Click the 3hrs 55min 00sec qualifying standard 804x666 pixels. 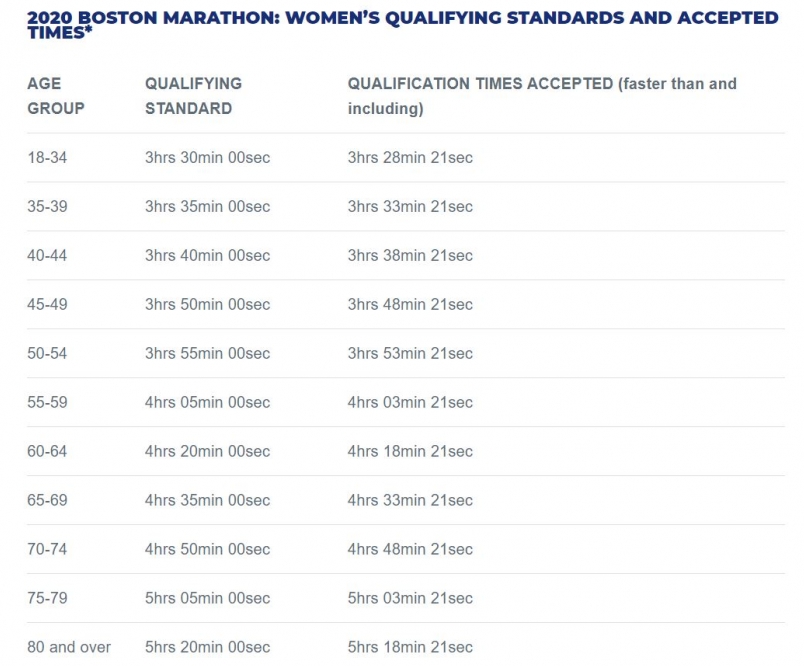point(207,353)
